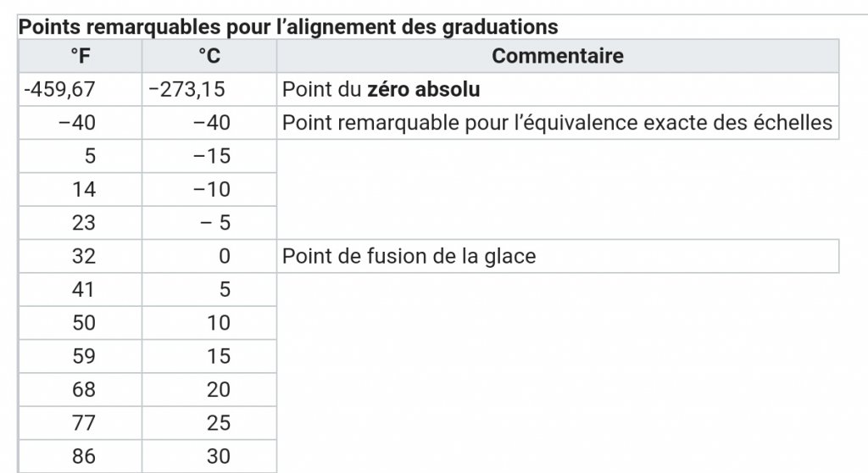868x473 pixels.
Task: Select the −273,15 Celsius cell
Action: tap(209, 89)
